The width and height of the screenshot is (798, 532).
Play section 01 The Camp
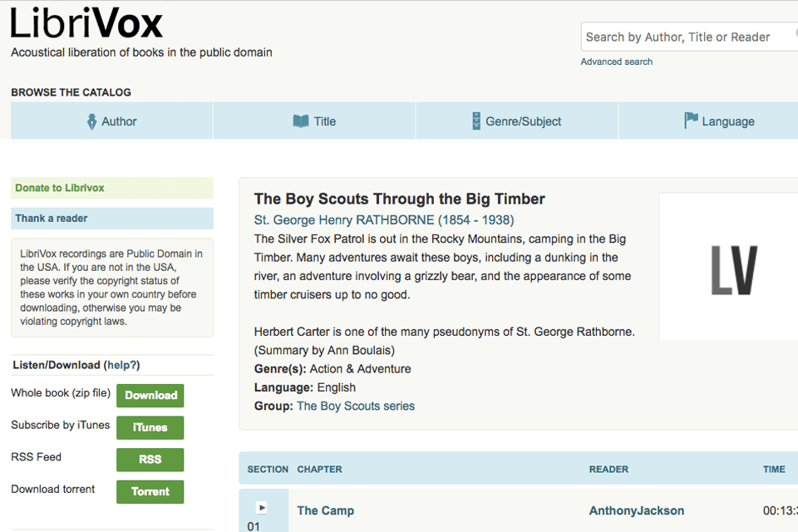(x=262, y=507)
